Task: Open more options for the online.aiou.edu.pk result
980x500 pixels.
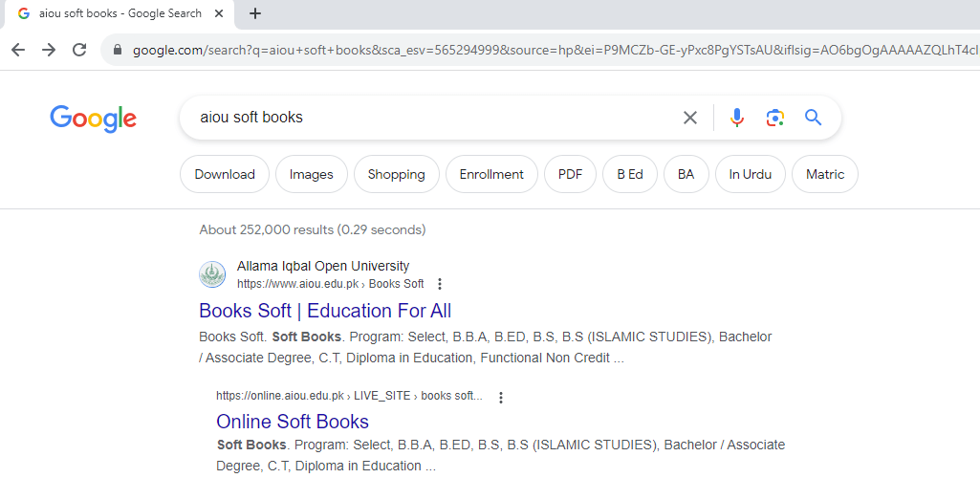Action: [x=501, y=397]
